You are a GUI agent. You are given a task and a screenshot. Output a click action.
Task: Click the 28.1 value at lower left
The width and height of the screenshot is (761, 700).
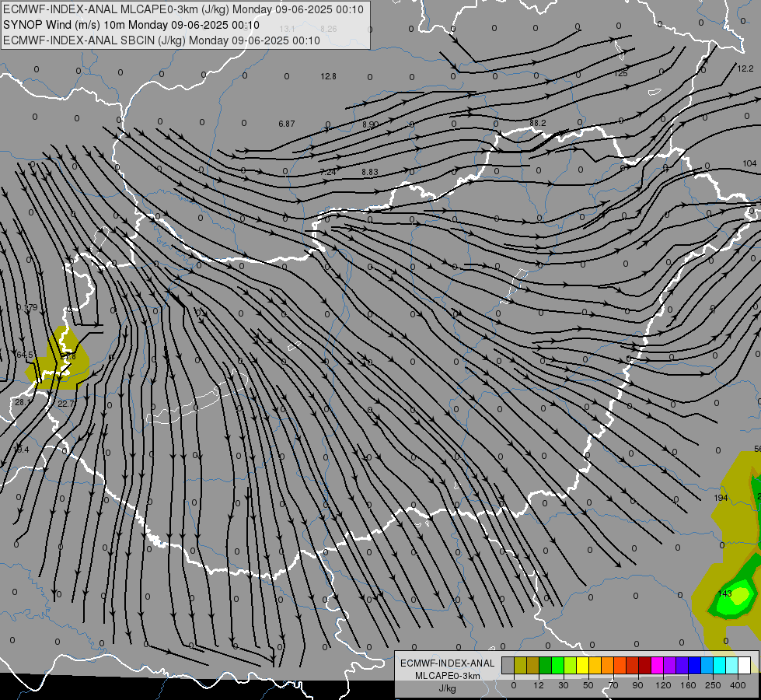point(22,402)
